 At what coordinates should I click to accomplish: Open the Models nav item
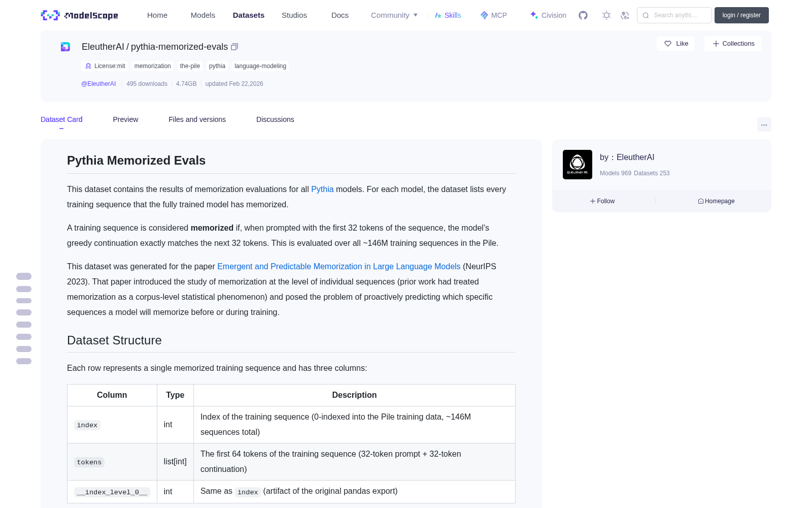(203, 15)
